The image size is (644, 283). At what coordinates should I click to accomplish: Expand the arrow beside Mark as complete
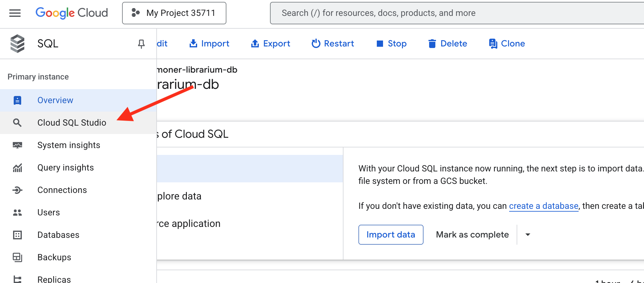click(528, 235)
